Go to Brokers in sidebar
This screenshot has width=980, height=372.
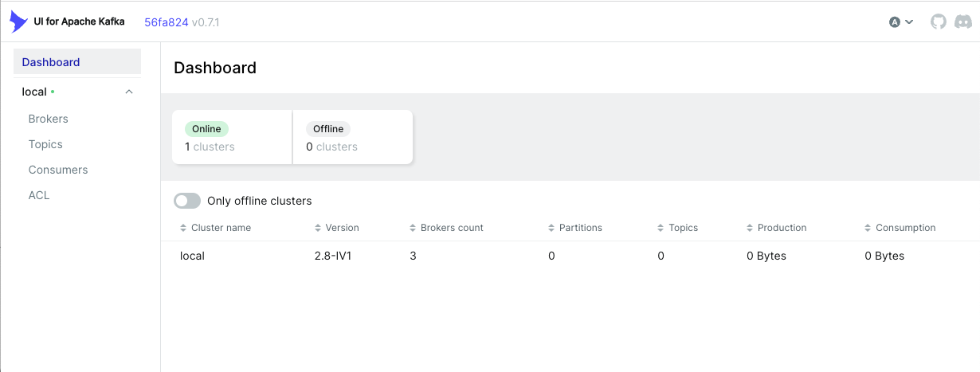click(48, 119)
